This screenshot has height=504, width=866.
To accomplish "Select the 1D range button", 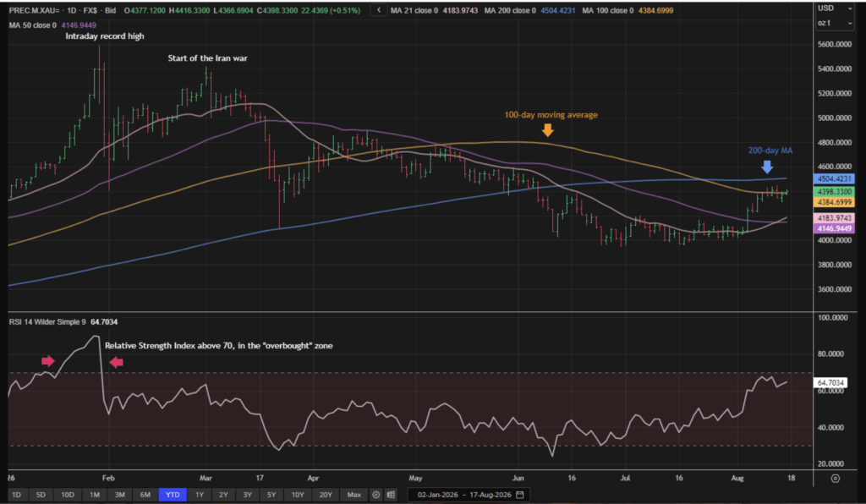I will [17, 495].
